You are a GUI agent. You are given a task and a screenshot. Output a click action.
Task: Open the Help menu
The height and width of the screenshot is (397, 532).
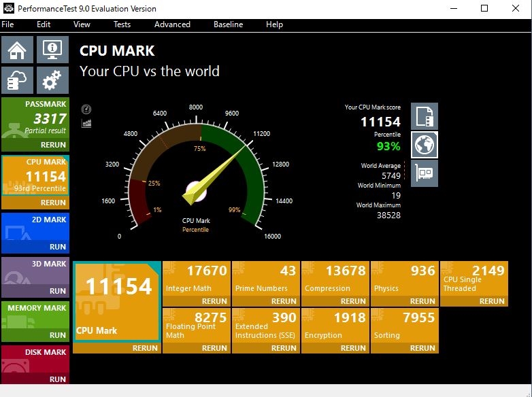click(274, 24)
